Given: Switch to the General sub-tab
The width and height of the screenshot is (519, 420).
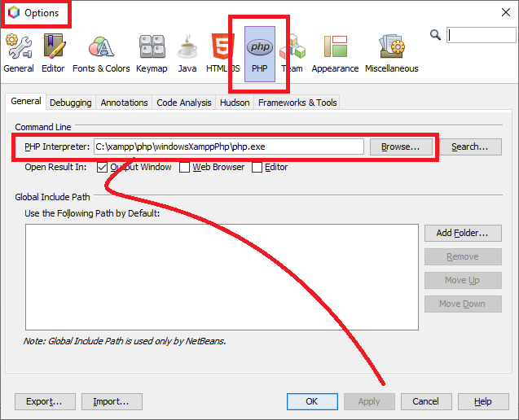Looking at the screenshot, I should pyautogui.click(x=26, y=101).
